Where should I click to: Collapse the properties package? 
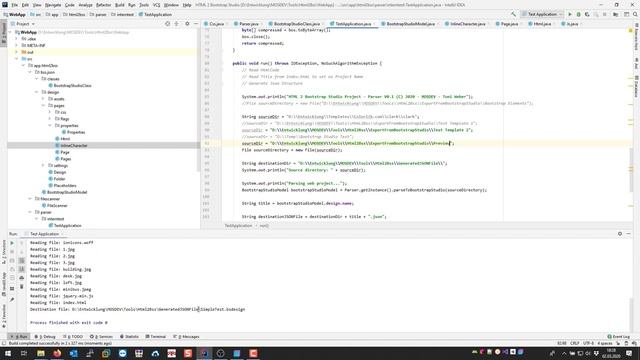pyautogui.click(x=50, y=126)
